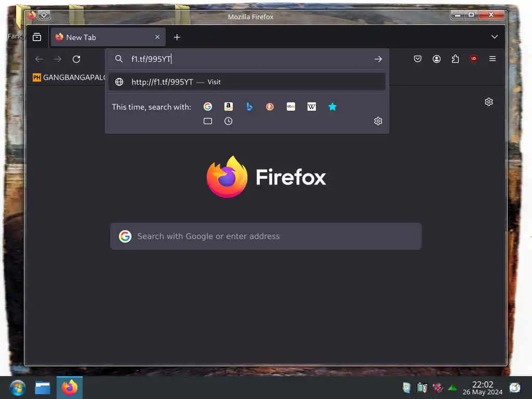532x399 pixels.
Task: Open the Start menu orb
Action: (18, 388)
